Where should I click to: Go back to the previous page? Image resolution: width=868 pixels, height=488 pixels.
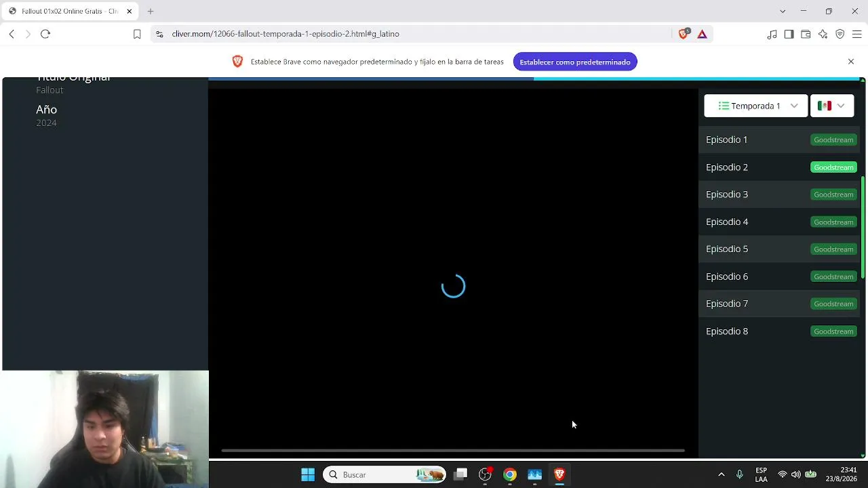[12, 34]
